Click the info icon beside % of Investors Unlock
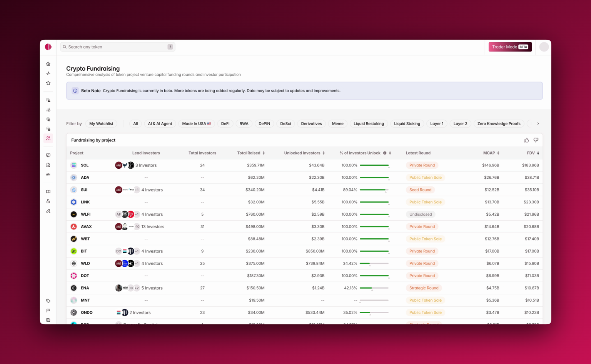The width and height of the screenshot is (591, 364). click(384, 153)
